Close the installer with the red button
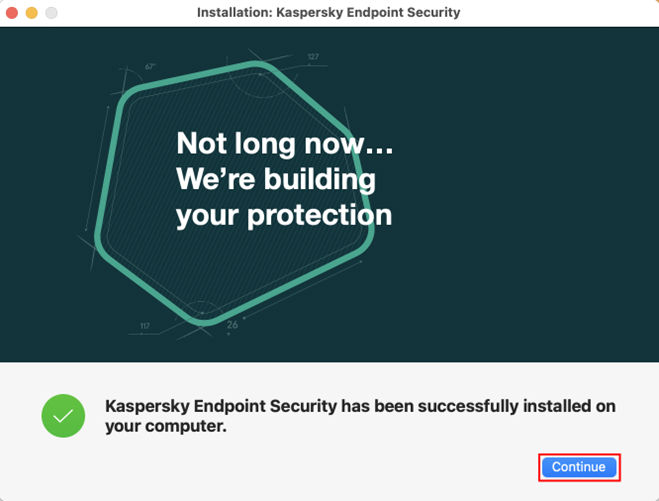 point(12,13)
